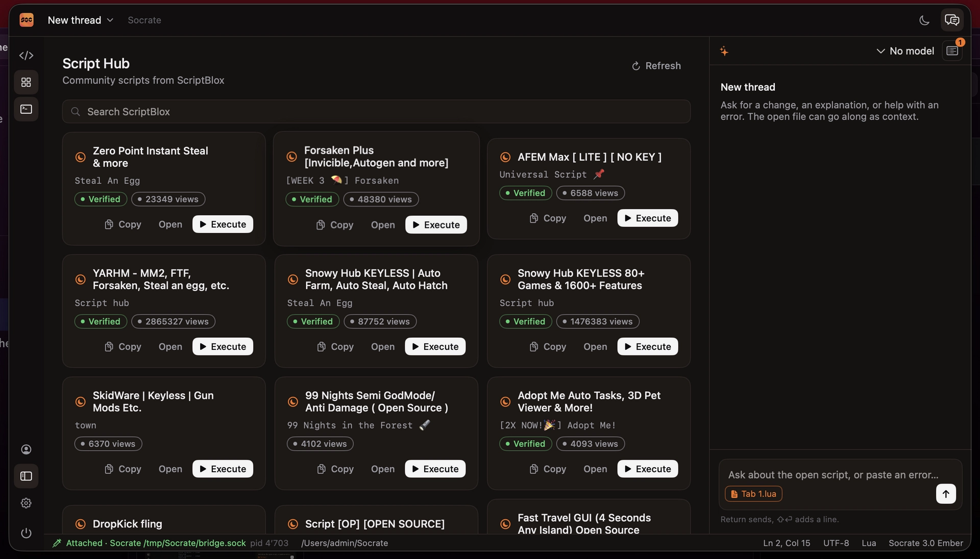The image size is (980, 559).
Task: Click the power icon in sidebar
Action: click(x=26, y=533)
